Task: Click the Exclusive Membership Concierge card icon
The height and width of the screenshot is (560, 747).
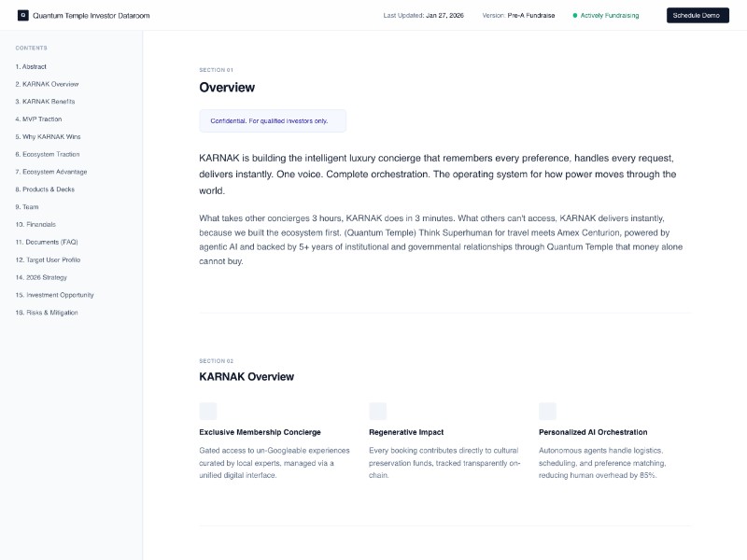Action: (x=208, y=411)
